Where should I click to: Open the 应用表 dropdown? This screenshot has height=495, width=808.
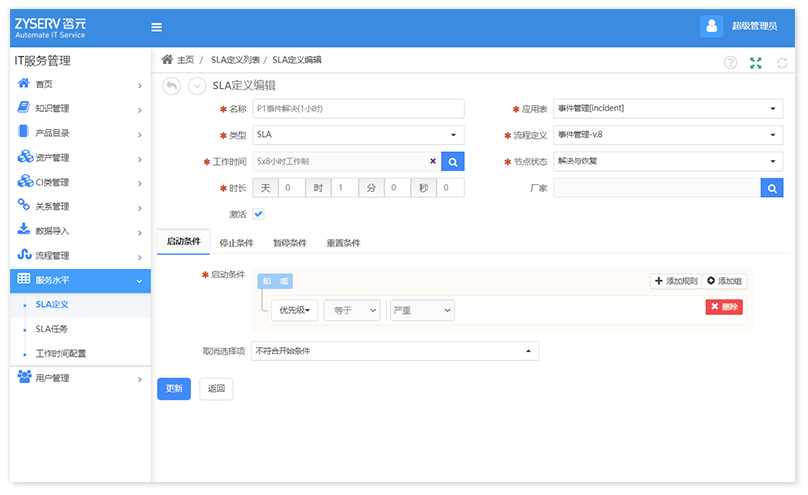point(668,109)
